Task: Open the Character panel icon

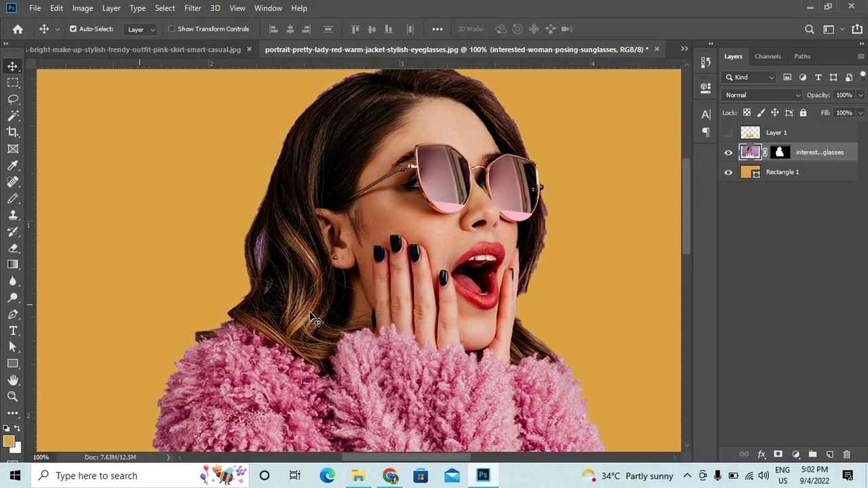Action: (706, 115)
